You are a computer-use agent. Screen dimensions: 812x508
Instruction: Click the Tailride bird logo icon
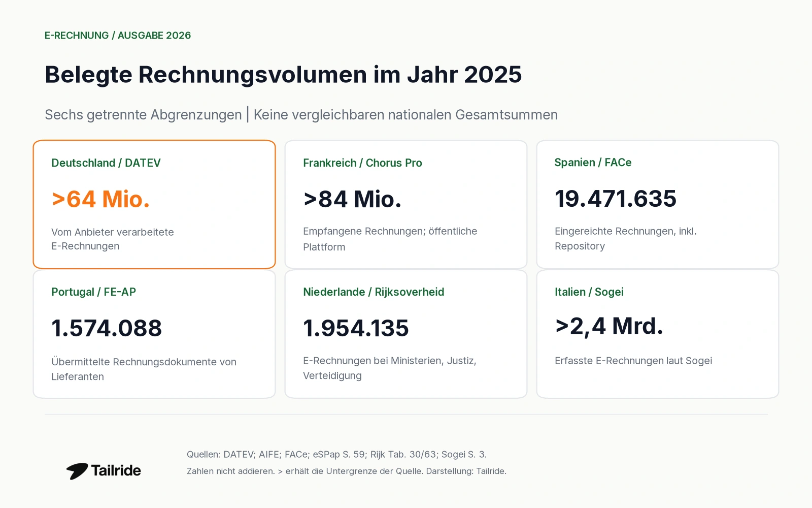coord(77,471)
